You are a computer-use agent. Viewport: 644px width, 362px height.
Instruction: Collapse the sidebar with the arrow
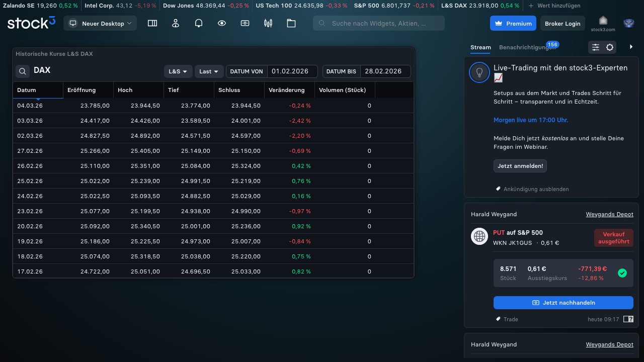point(631,47)
